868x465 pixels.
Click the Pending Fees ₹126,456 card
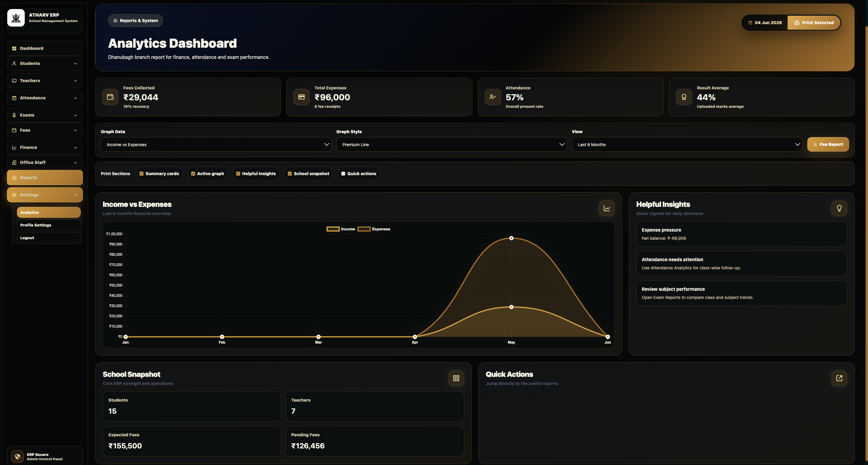tap(375, 441)
